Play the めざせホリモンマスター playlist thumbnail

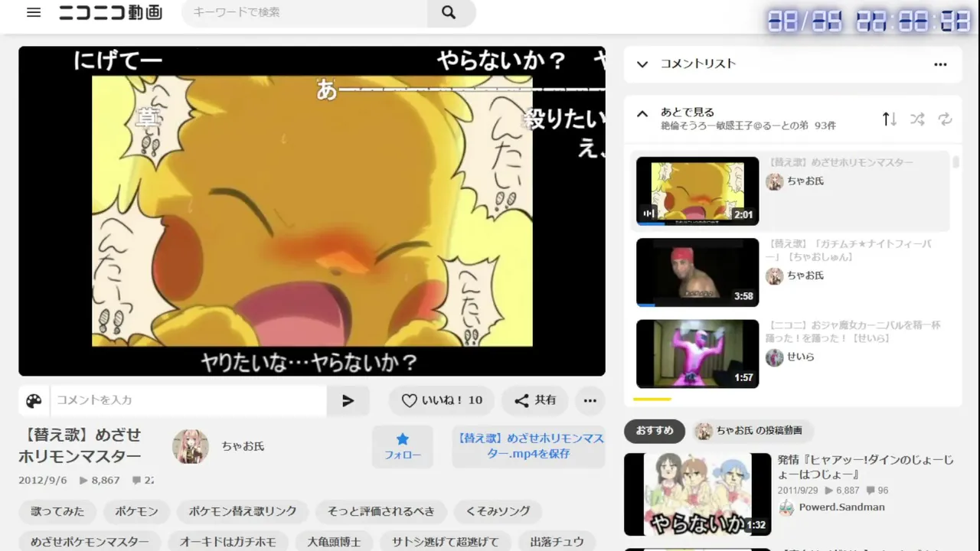tap(697, 191)
